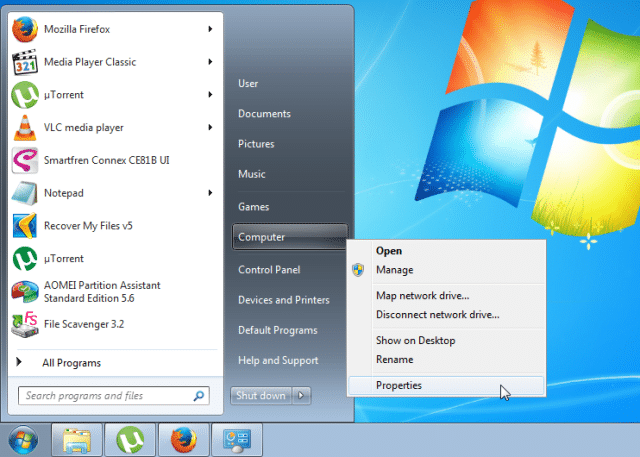Open Devices and Printers
Screen dimensions: 640x457
point(284,300)
